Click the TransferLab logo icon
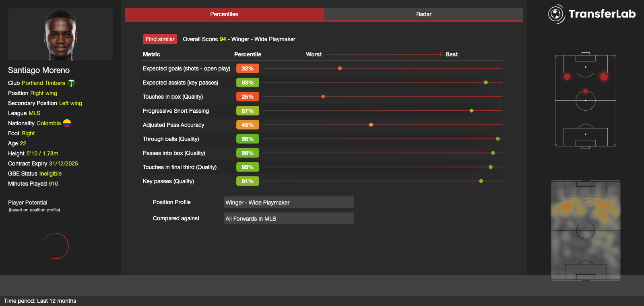Viewport: 644px width, 306px height. [557, 14]
